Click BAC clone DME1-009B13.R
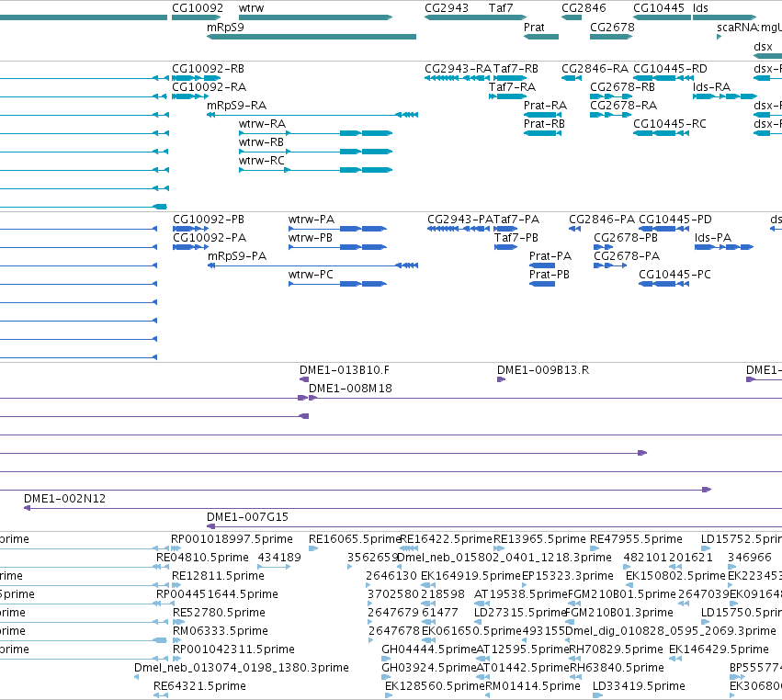The width and height of the screenshot is (782, 700). tap(542, 370)
